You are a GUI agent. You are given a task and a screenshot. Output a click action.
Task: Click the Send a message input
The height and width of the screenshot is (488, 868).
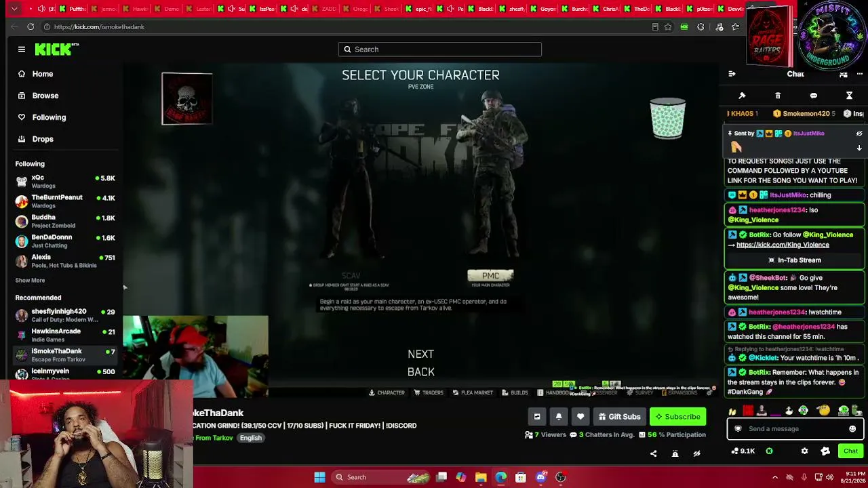tap(795, 429)
